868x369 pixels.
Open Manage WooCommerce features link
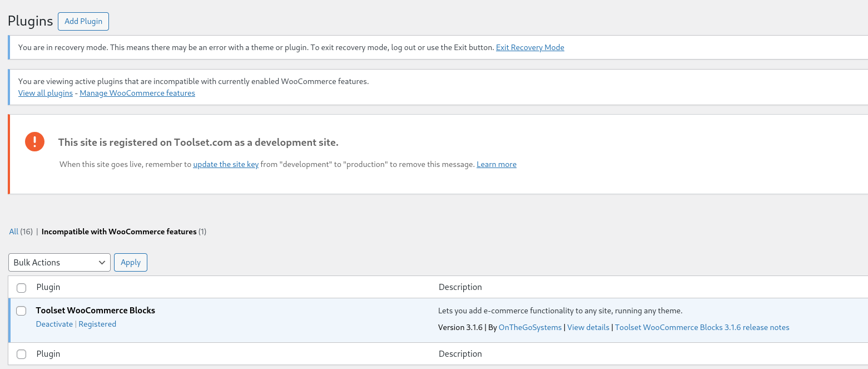click(x=137, y=94)
